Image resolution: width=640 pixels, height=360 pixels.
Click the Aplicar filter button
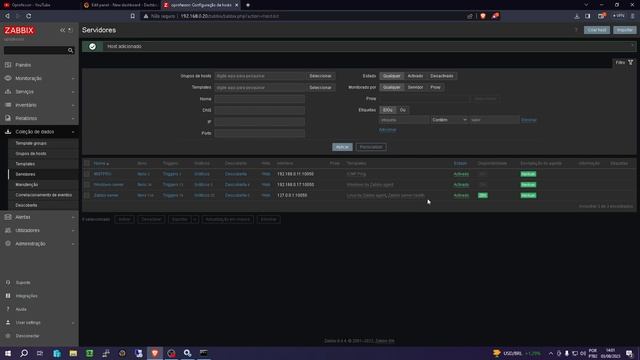tap(342, 147)
